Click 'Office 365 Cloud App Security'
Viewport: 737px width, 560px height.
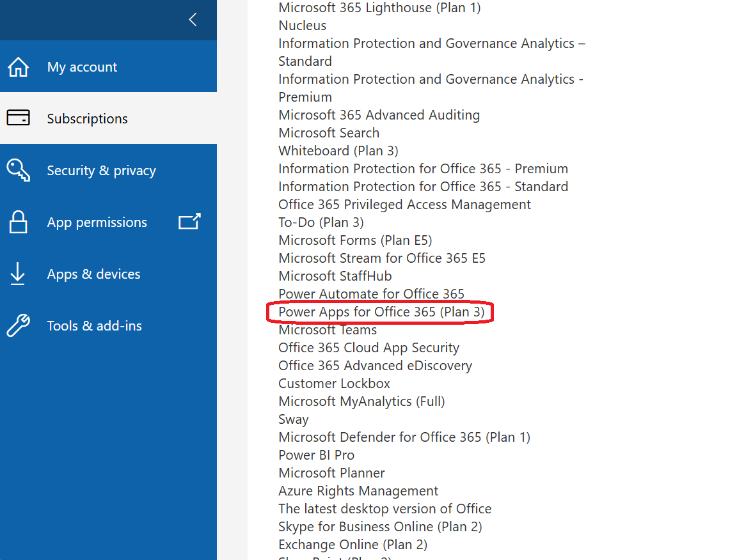369,348
